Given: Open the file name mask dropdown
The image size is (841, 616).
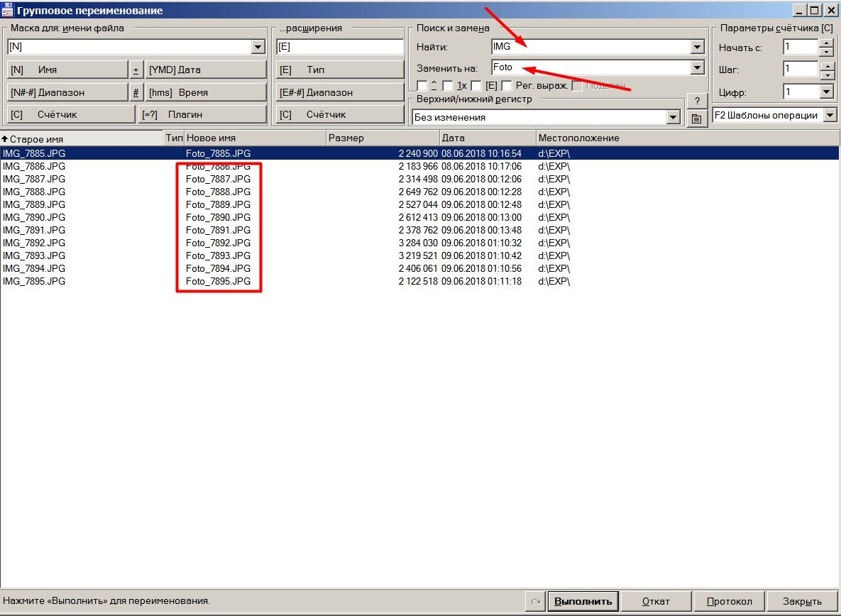Looking at the screenshot, I should (x=258, y=47).
